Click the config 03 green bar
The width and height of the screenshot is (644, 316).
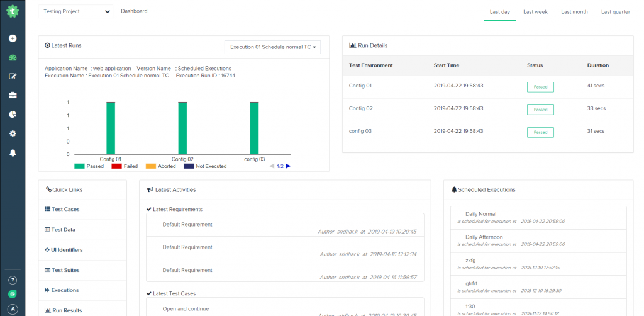pyautogui.click(x=254, y=128)
